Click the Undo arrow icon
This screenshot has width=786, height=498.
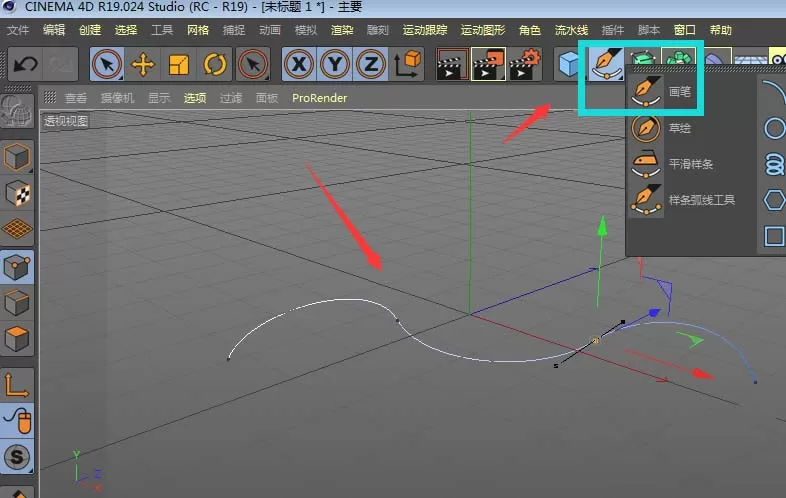tap(26, 64)
